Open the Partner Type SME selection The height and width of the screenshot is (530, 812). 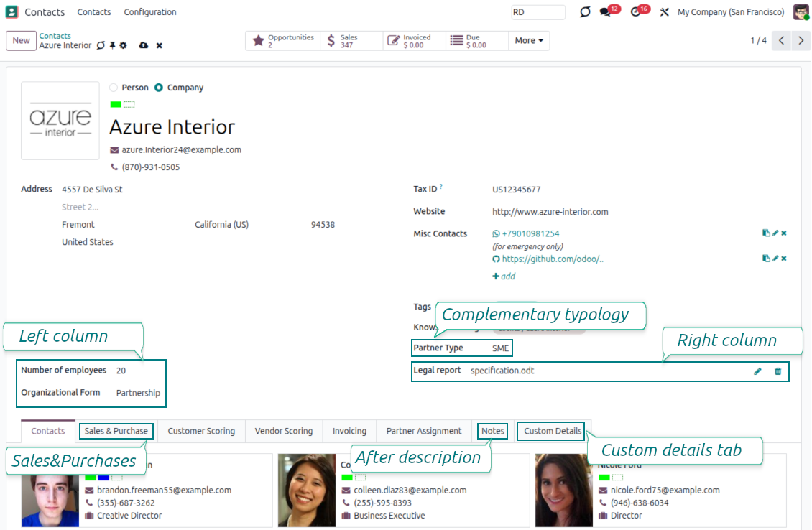tap(501, 348)
